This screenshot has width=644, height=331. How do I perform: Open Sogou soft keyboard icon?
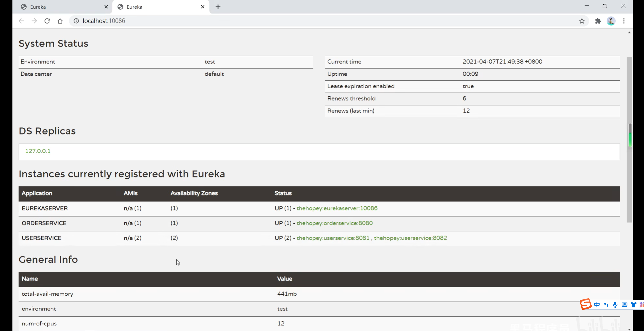click(624, 305)
